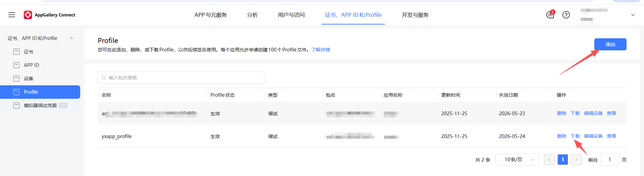Go to APP与元服务 tab
The height and width of the screenshot is (176, 644).
(210, 15)
